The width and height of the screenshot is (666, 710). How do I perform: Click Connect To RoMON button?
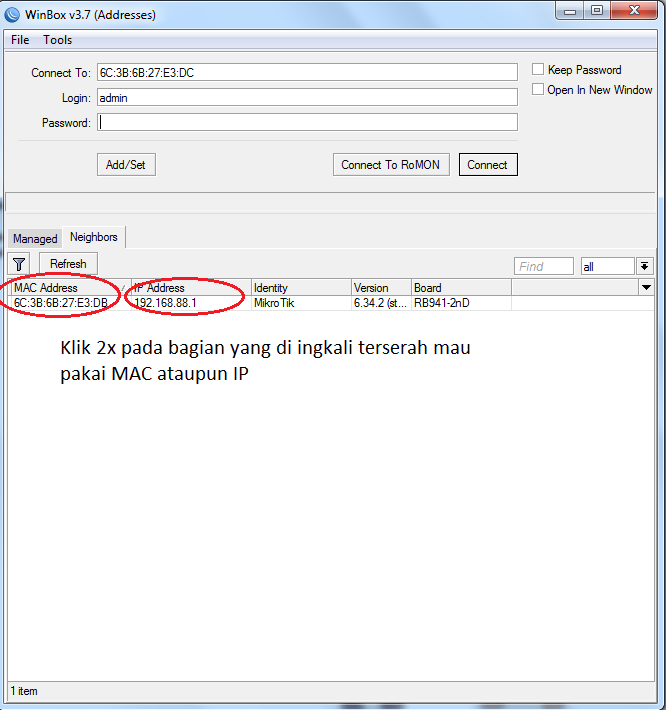[x=391, y=165]
